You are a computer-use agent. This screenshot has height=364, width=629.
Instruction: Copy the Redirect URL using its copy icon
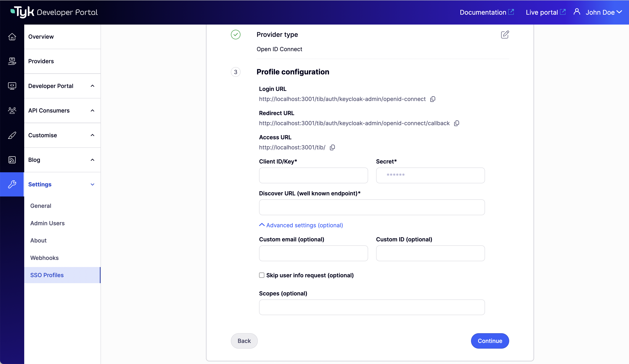tap(457, 123)
